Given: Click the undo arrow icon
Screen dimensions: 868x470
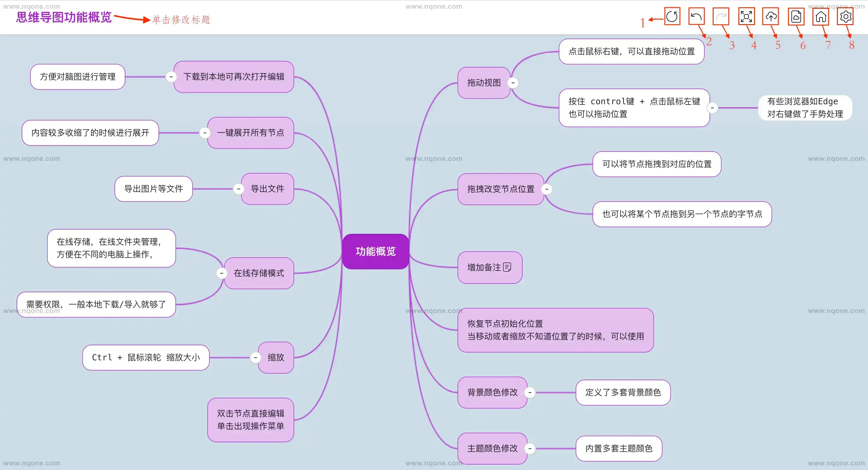Looking at the screenshot, I should (x=697, y=17).
